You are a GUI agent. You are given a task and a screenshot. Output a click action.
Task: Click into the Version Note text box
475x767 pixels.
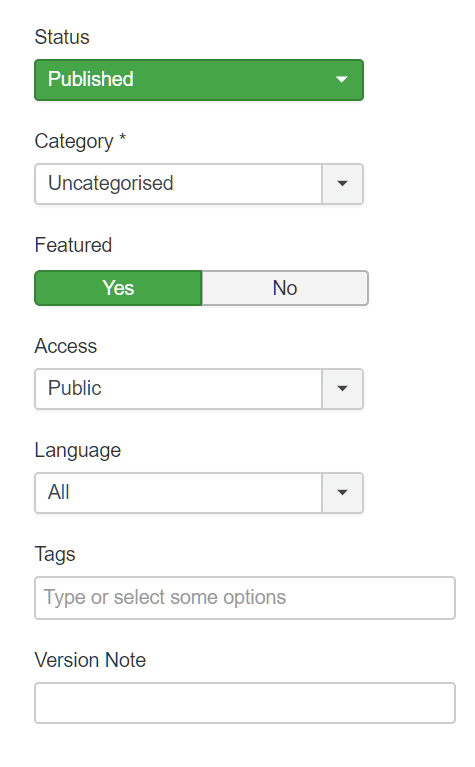coord(245,703)
